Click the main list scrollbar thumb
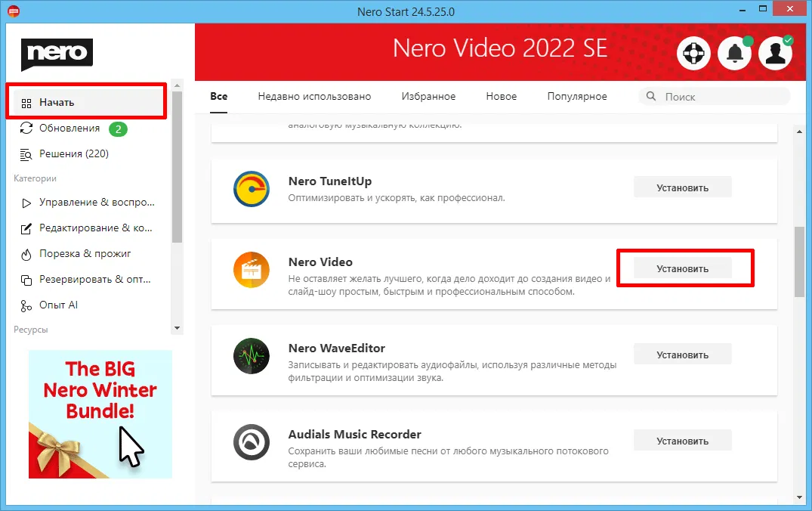 pyautogui.click(x=800, y=262)
